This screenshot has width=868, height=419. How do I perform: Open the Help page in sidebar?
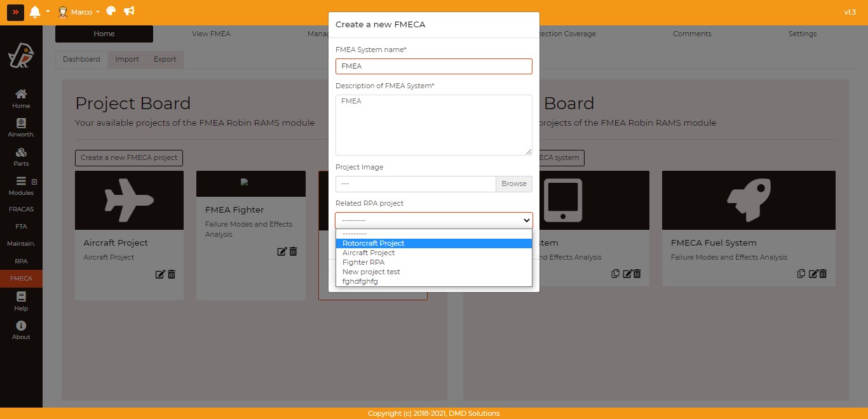(21, 302)
